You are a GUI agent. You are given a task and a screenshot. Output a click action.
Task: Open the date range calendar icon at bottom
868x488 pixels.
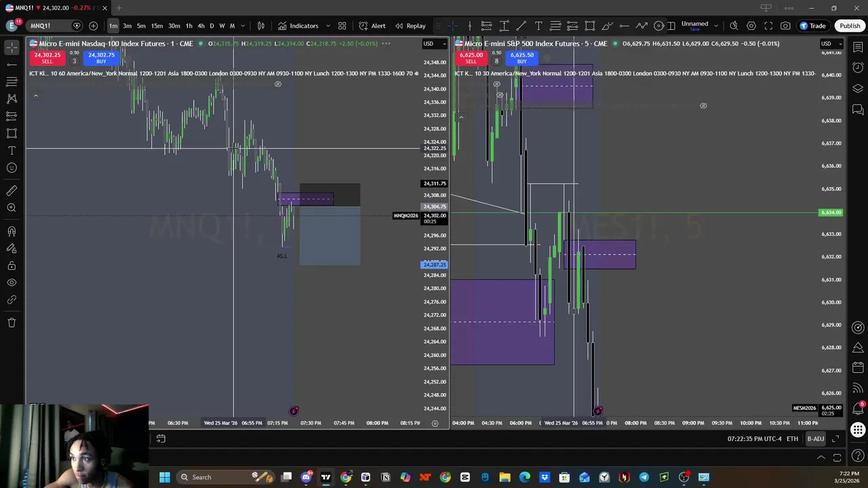[161, 439]
